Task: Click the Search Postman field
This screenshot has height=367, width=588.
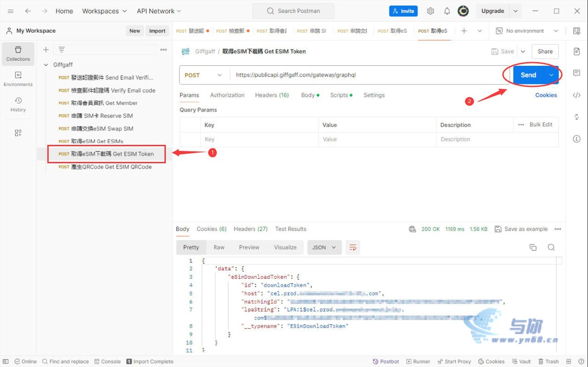Action: 294,11
